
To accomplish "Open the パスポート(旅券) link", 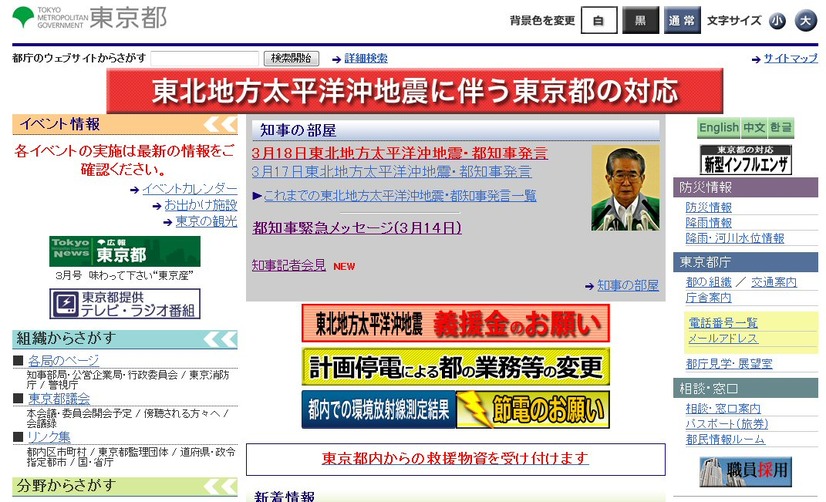I will pos(727,424).
